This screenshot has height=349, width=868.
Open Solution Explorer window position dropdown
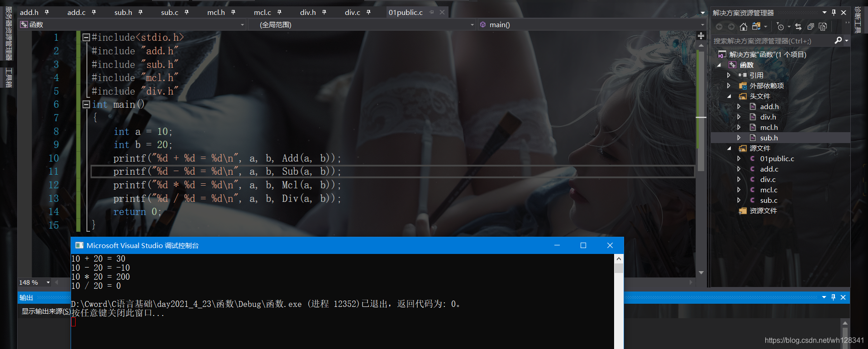(825, 13)
